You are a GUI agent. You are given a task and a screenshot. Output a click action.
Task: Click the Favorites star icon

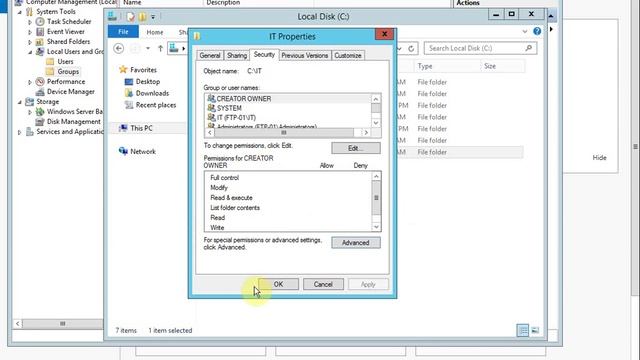tap(123, 69)
